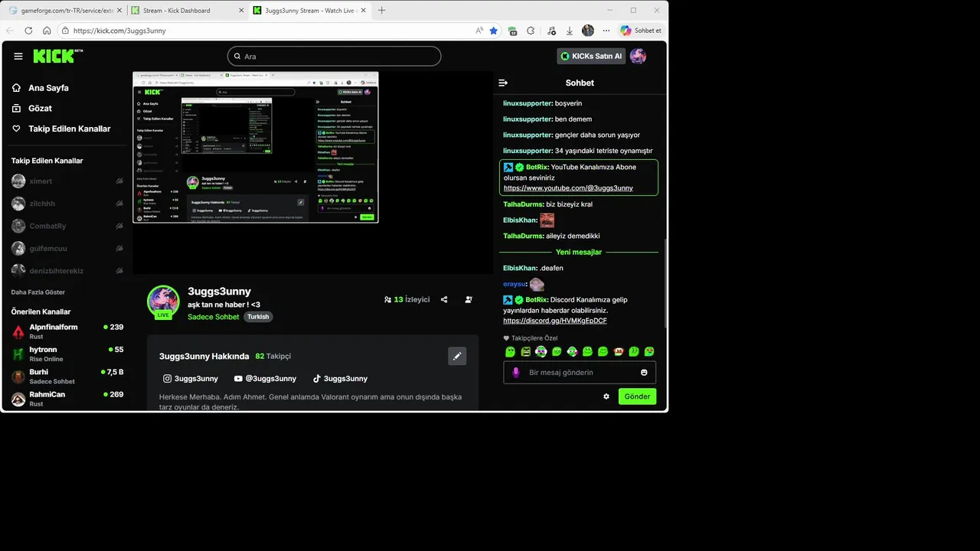Open the TikTok 3uggs3unny link
The image size is (980, 551).
pyautogui.click(x=340, y=379)
